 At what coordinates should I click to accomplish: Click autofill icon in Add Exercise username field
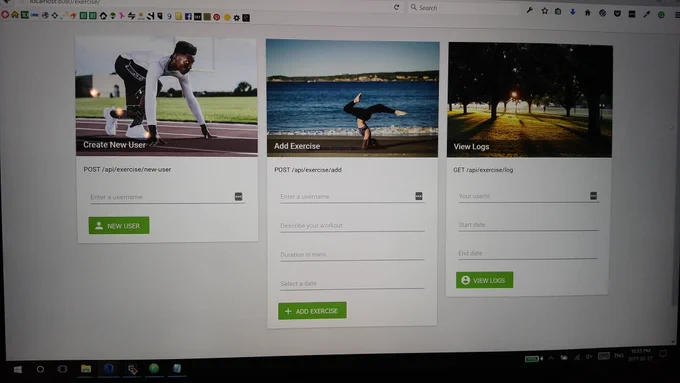coord(418,196)
